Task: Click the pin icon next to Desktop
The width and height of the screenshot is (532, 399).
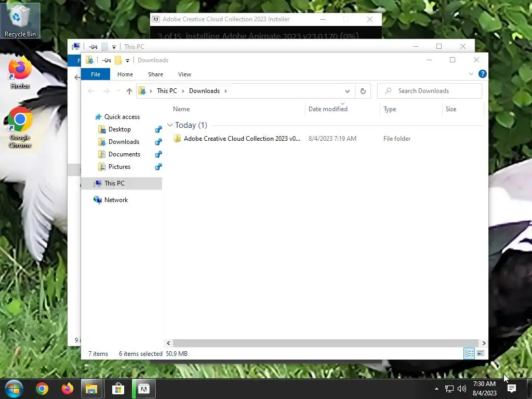Action: (x=158, y=129)
